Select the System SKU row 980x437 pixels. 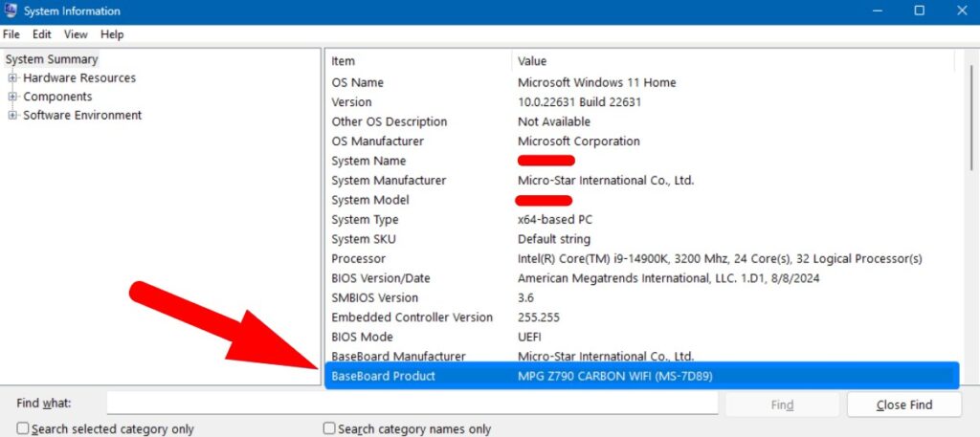tap(642, 239)
